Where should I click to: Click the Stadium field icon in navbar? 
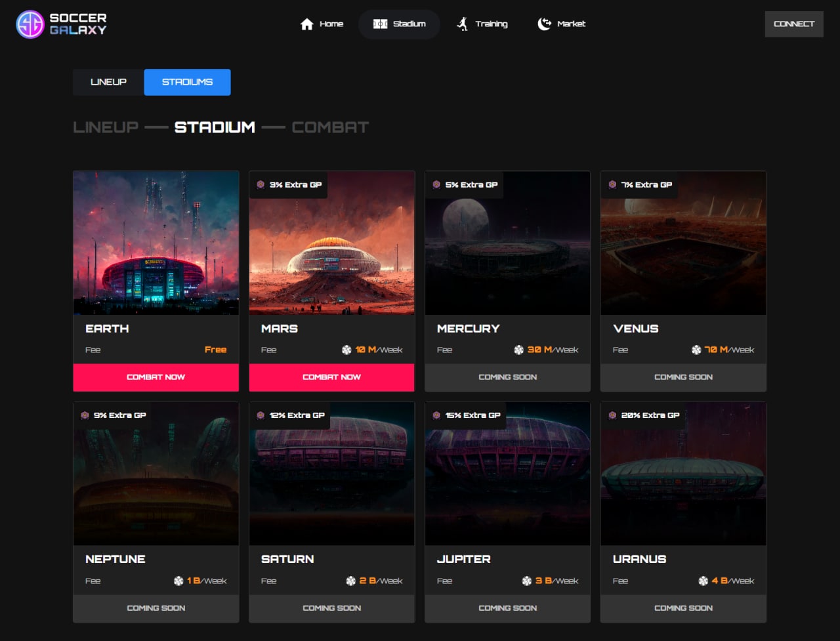[380, 24]
